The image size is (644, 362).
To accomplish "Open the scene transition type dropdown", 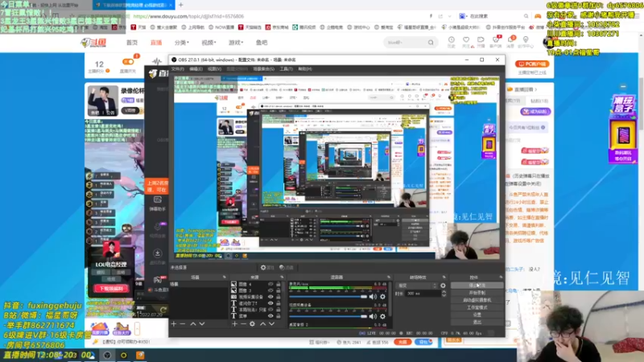I will (417, 286).
